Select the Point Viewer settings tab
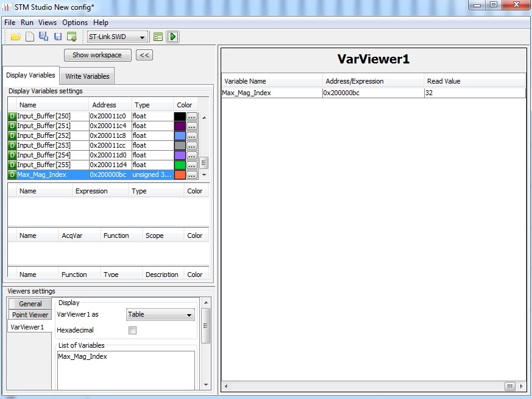Image resolution: width=532 pixels, height=399 pixels. (x=30, y=315)
